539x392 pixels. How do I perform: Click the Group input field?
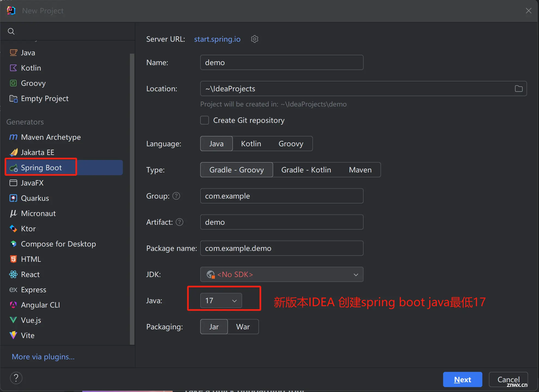[x=282, y=196]
